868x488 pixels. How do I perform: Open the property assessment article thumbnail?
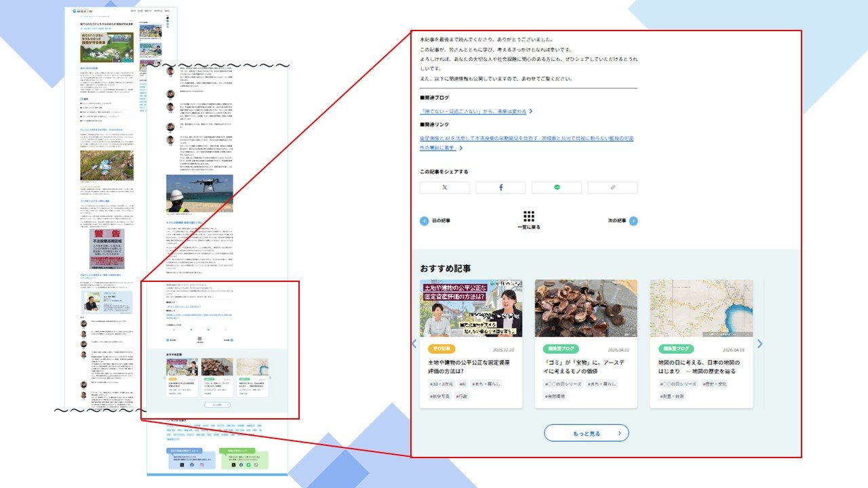471,308
